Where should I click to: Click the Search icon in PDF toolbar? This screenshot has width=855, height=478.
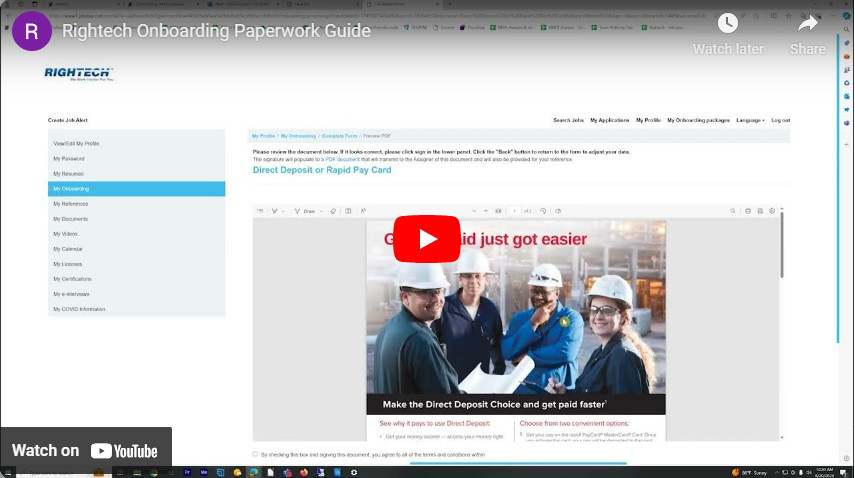tap(733, 211)
